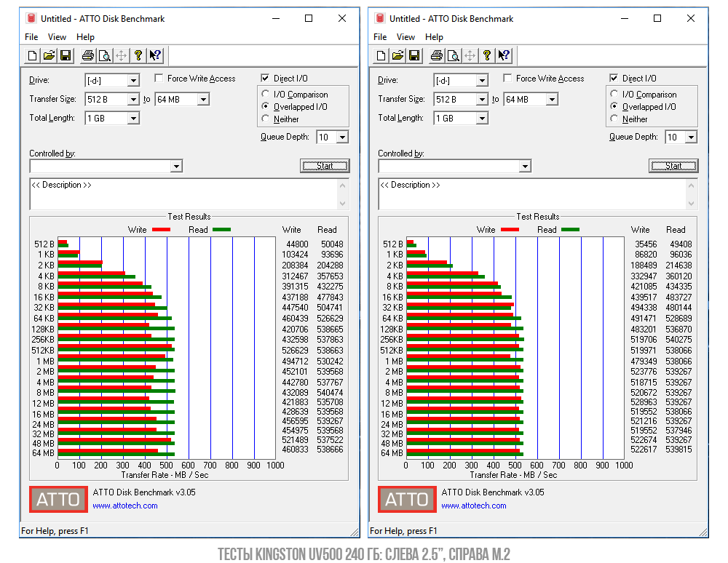Print preview icon in left window
Screen dimensions: 728x563
pyautogui.click(x=104, y=56)
